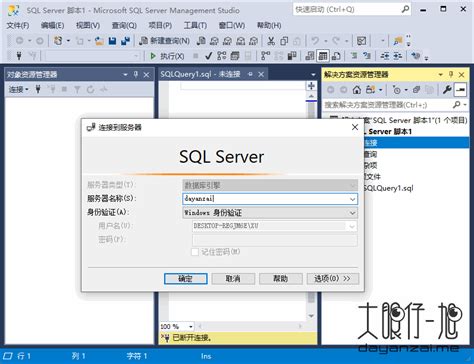Open the View (视图) menu

pyautogui.click(x=88, y=25)
